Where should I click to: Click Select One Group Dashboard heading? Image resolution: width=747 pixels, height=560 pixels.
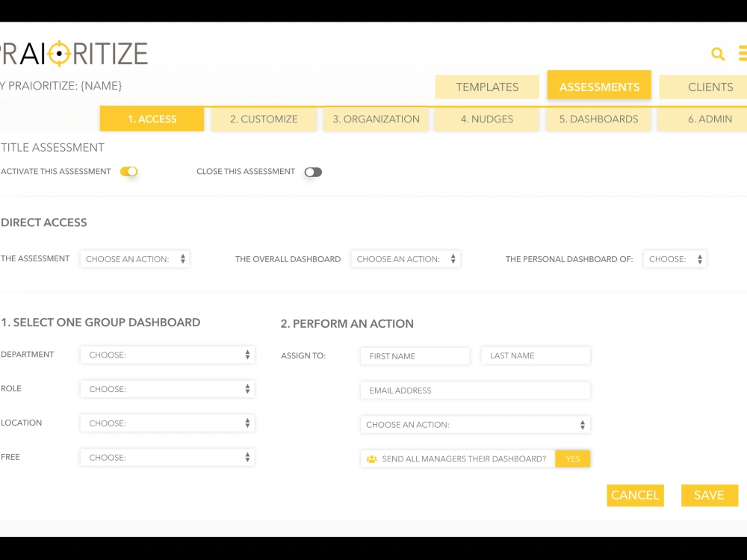click(x=101, y=323)
